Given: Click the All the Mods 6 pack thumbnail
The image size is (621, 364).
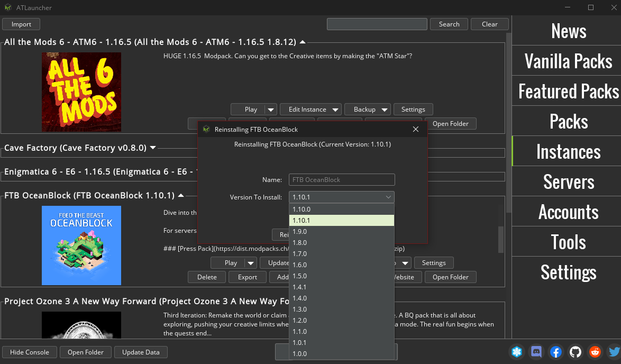Looking at the screenshot, I should [x=81, y=92].
